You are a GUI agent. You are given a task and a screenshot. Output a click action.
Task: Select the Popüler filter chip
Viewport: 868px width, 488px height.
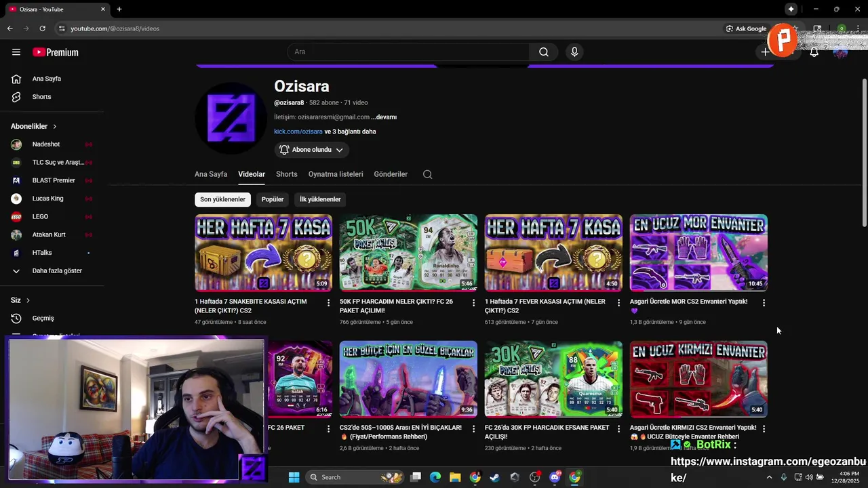(x=273, y=199)
